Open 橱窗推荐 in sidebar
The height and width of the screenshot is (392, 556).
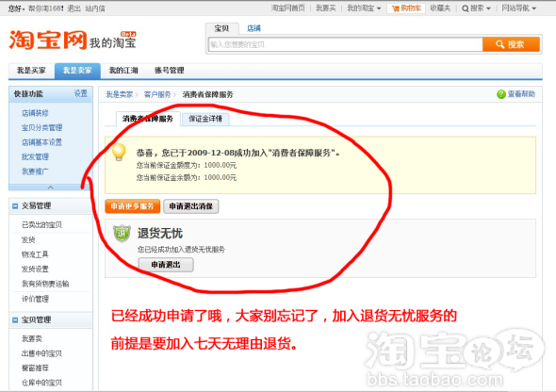tap(35, 367)
